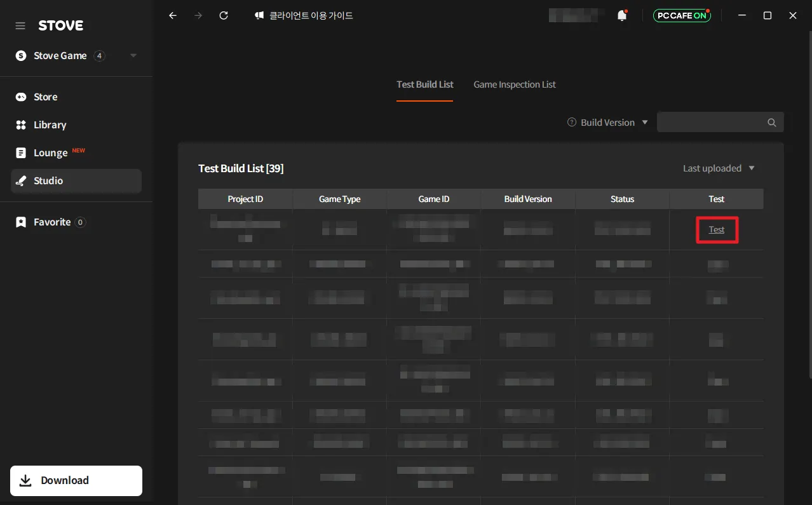Click the help icon beside Build Version
The height and width of the screenshot is (505, 812).
click(x=572, y=123)
